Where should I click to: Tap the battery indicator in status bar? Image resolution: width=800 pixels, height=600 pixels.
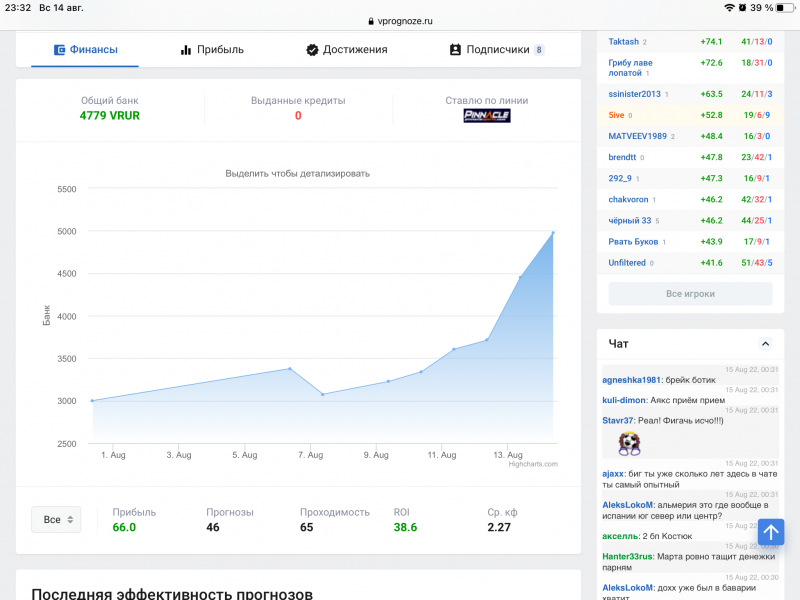(x=784, y=7)
